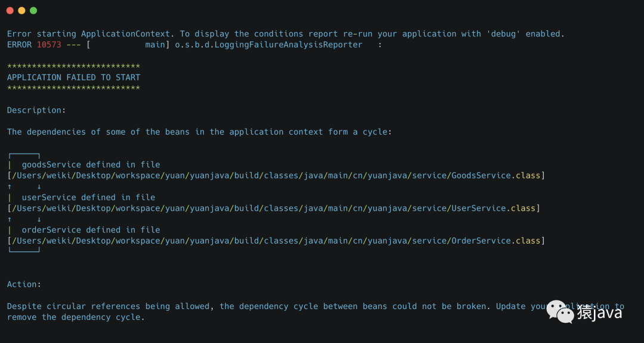Open the OrderService.class file path
Screen dimensions: 644x343
pyautogui.click(x=276, y=241)
